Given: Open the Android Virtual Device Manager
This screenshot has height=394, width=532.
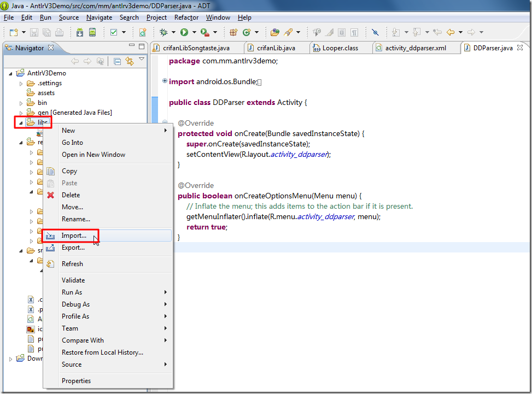Looking at the screenshot, I should [92, 32].
